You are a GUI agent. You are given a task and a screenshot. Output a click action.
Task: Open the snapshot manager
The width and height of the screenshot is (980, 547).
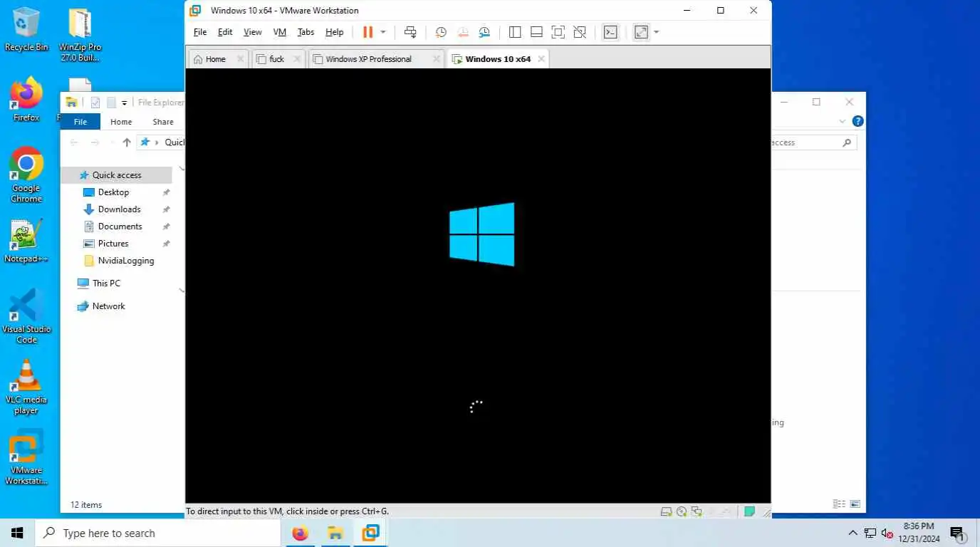[484, 32]
